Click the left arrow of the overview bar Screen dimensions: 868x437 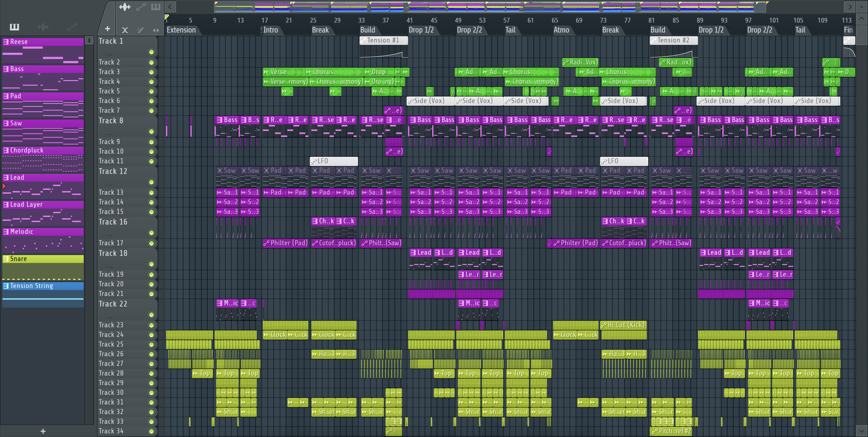(x=170, y=7)
